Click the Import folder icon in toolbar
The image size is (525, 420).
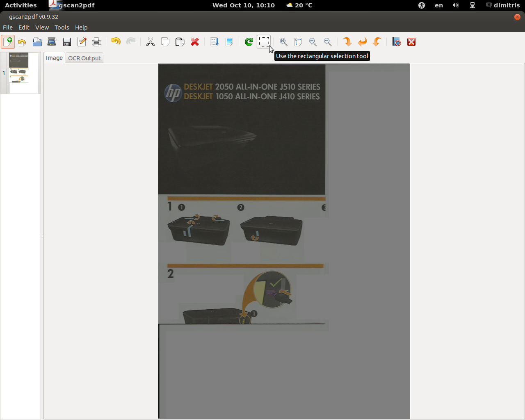click(x=37, y=42)
